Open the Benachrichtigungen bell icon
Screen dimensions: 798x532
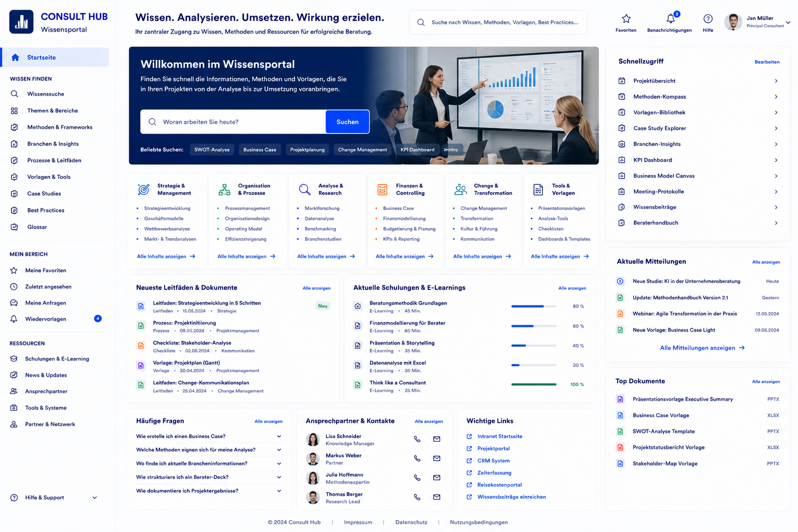pos(671,19)
